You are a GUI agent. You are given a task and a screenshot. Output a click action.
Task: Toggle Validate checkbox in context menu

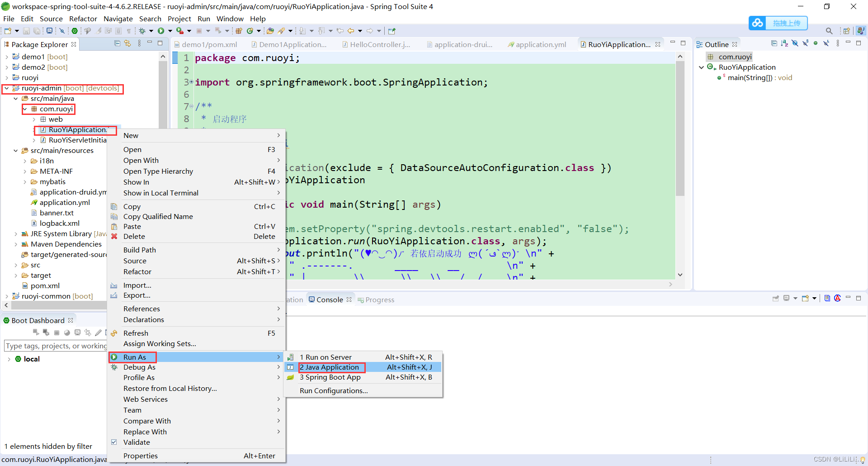pos(114,442)
